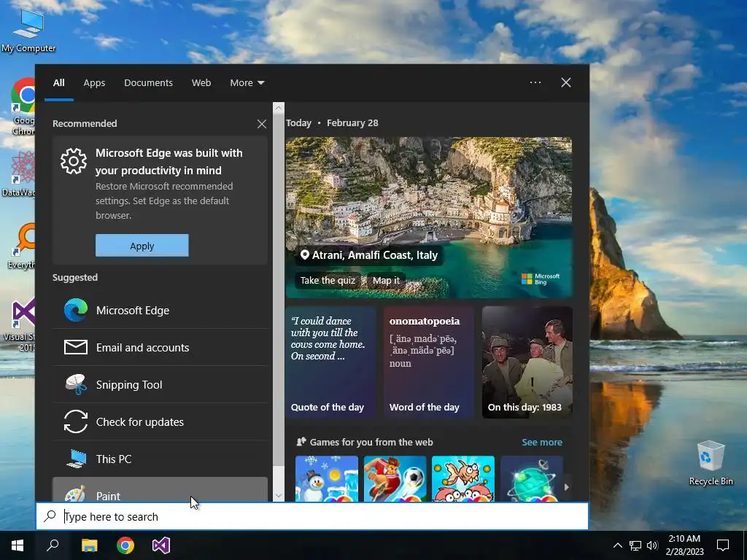Open the Atrani, Amalfi Coast location label
Viewport: 747px width, 560px height.
369,255
